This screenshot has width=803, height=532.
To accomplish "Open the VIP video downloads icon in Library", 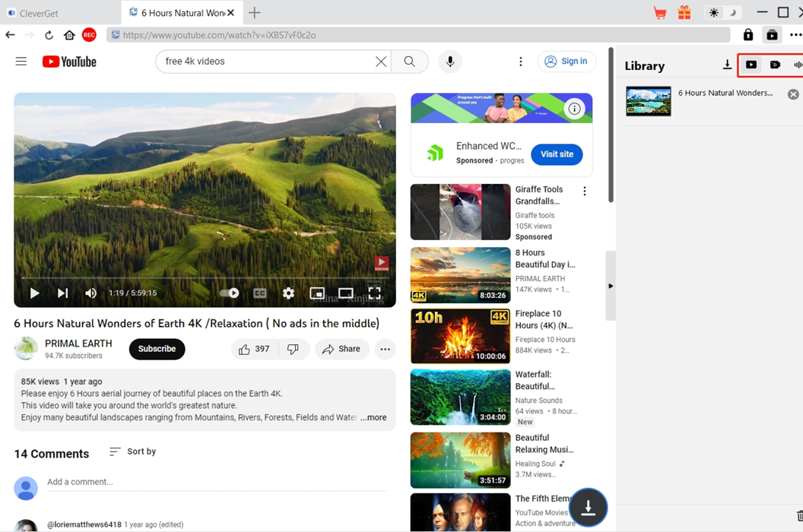I will tap(775, 65).
